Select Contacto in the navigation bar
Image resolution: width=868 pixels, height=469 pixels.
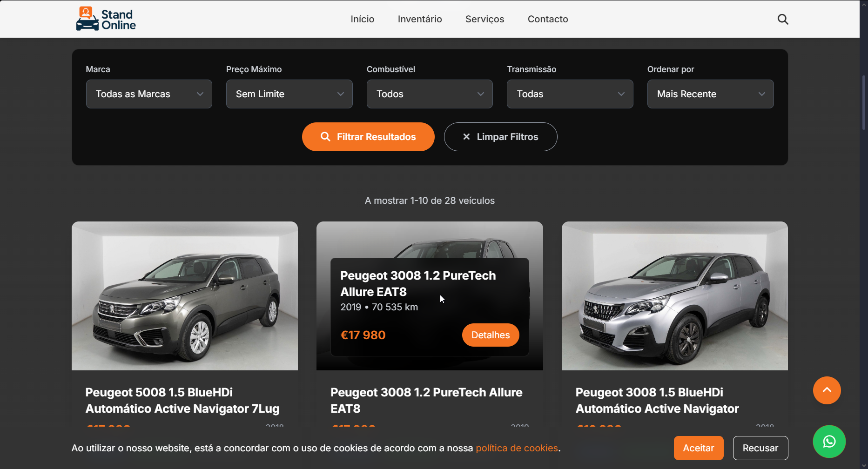click(x=547, y=19)
